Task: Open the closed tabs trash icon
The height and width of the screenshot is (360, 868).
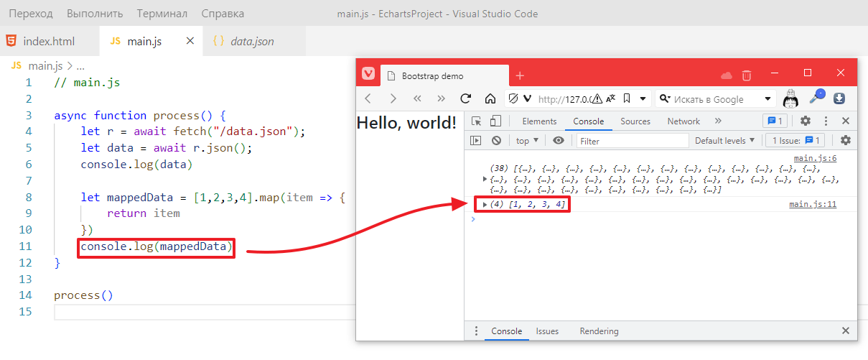Action: point(747,75)
